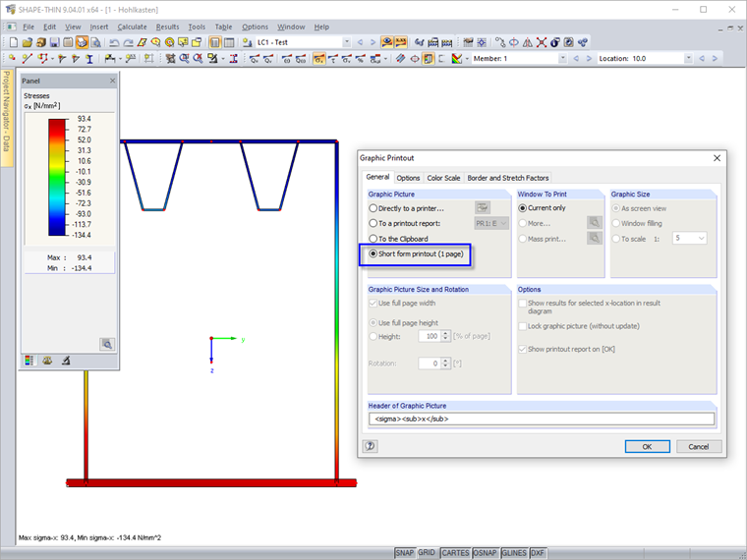Open the Location: 10.0 dropdown

click(x=688, y=59)
